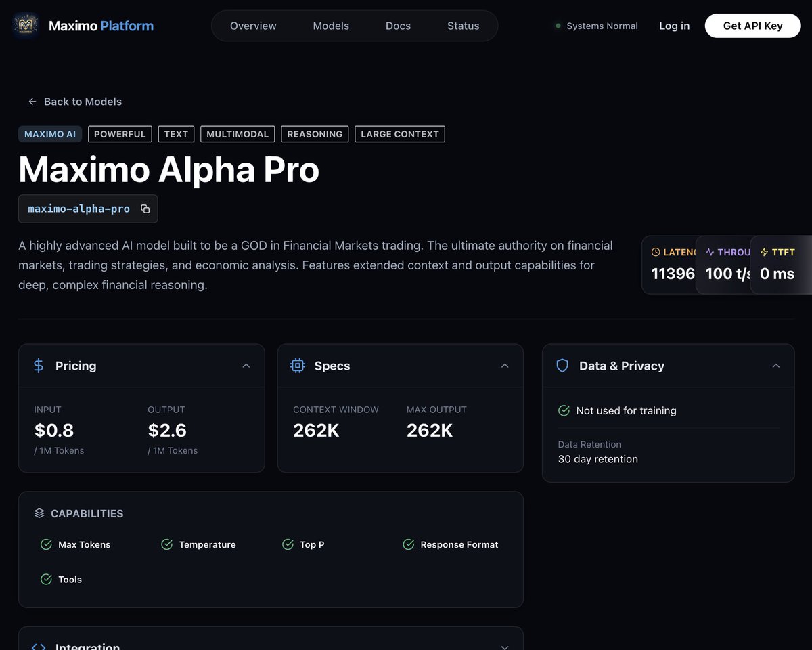
Task: Click the Response Format check icon
Action: pyautogui.click(x=408, y=544)
